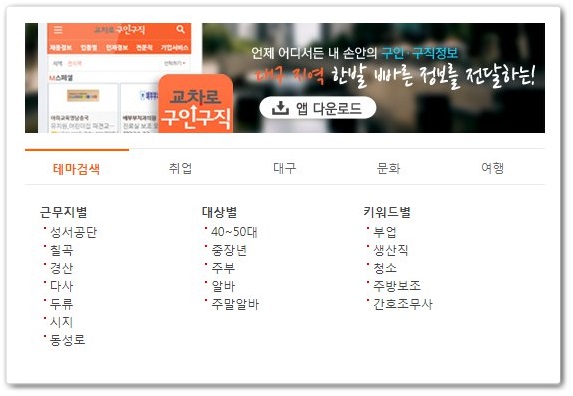
Task: Click the 주방보조 keyword link
Action: [396, 286]
